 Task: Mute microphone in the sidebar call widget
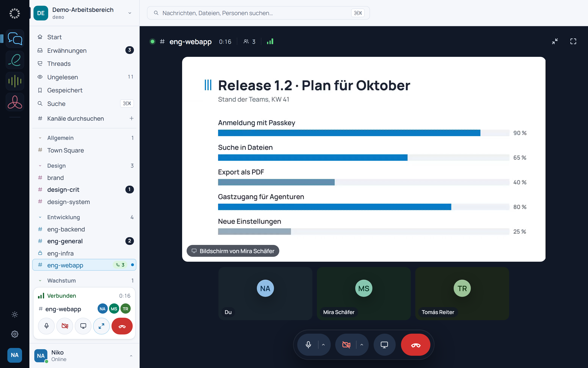(46, 326)
